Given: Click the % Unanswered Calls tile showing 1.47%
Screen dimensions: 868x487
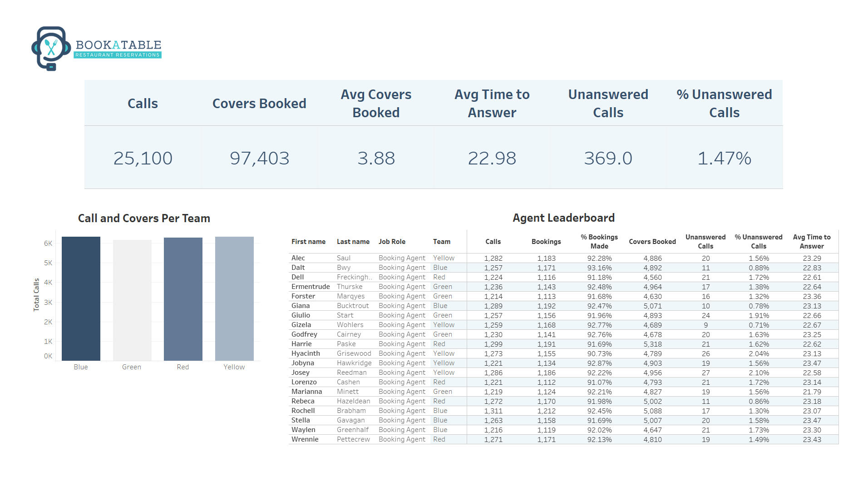Looking at the screenshot, I should [x=725, y=158].
